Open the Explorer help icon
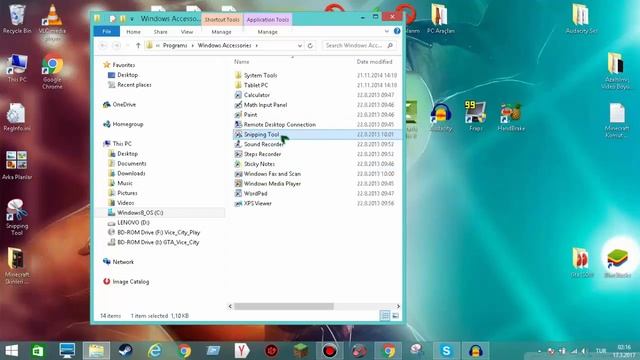 tap(397, 31)
